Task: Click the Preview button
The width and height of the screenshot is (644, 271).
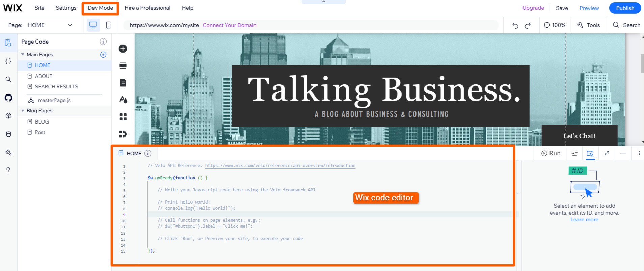Action: [589, 8]
